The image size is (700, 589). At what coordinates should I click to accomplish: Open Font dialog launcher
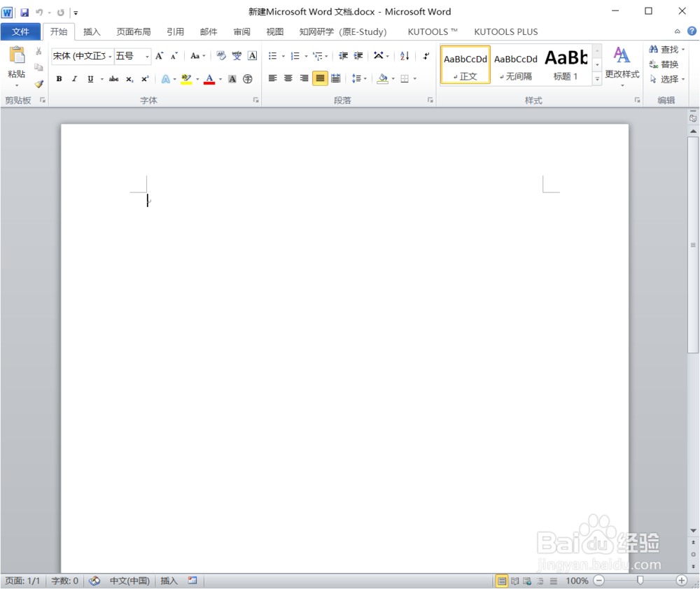click(x=255, y=100)
